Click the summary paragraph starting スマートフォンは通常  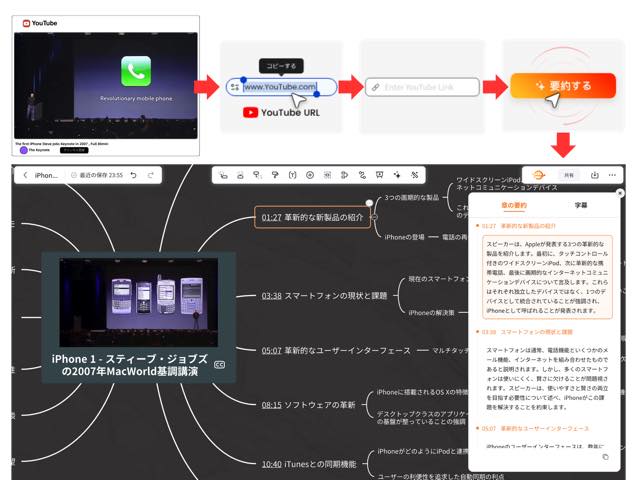click(x=547, y=378)
